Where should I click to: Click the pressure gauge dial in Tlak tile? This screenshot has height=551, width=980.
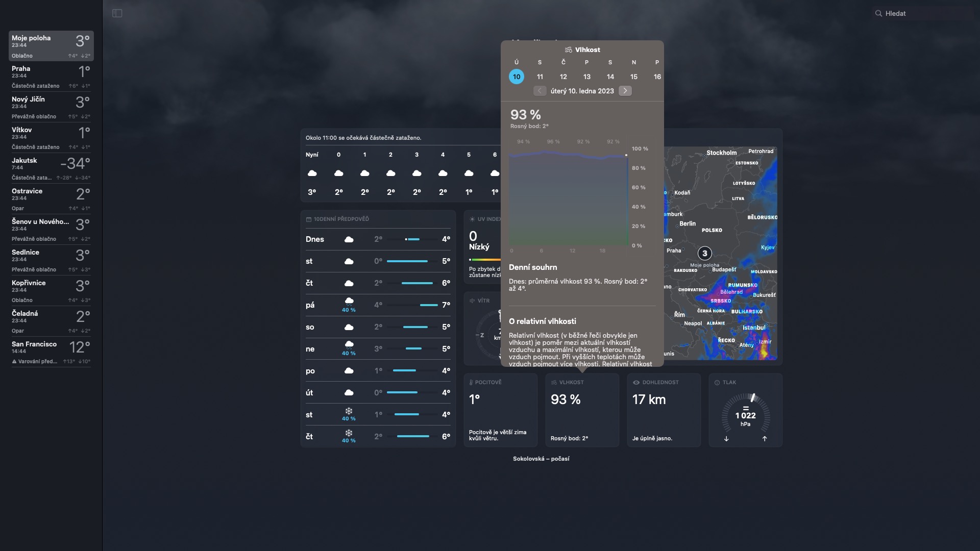745,414
